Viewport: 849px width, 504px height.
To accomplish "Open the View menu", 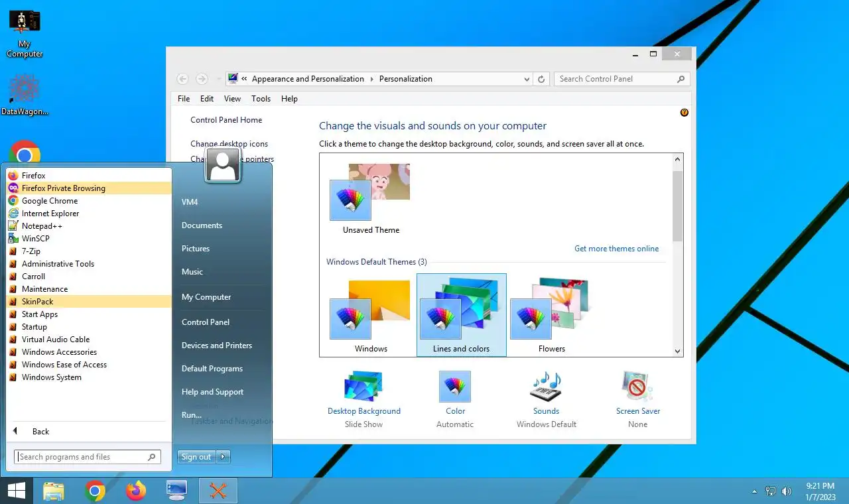I will (x=232, y=99).
